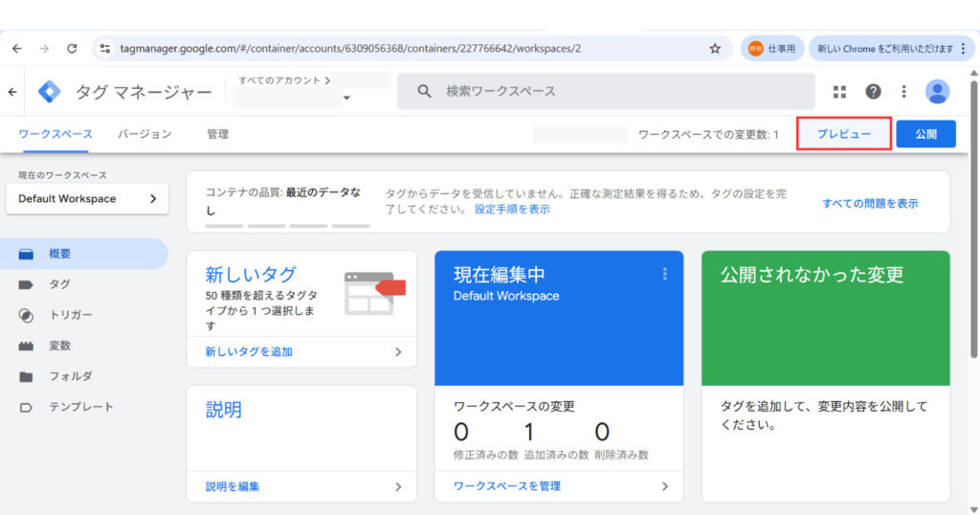Click the 公開されなかった変更 card heading
Image resolution: width=980 pixels, height=515 pixels.
click(x=812, y=275)
